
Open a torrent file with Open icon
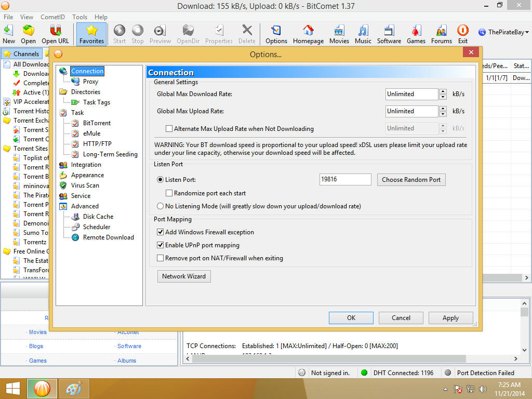pyautogui.click(x=28, y=34)
